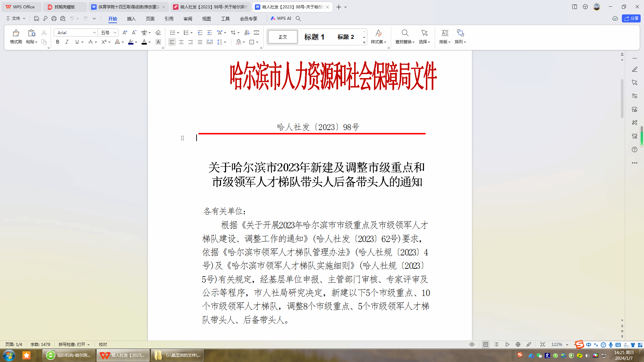Click the Clear formatting eraser icon
The image size is (644, 362).
158,33
